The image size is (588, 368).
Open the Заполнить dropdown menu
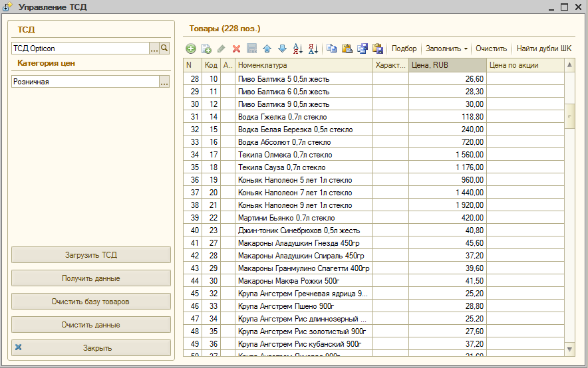point(446,48)
